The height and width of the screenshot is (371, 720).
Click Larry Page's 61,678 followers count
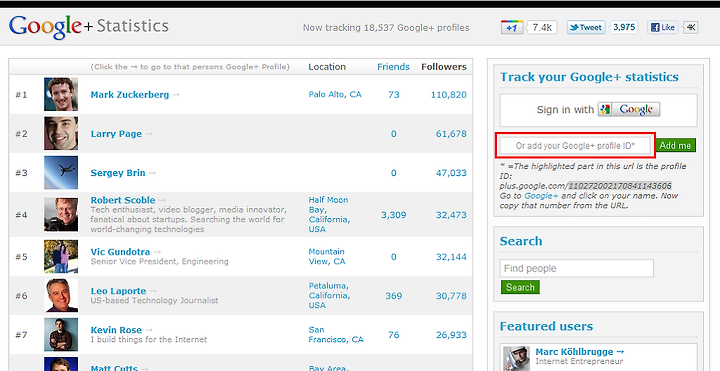[x=451, y=134]
